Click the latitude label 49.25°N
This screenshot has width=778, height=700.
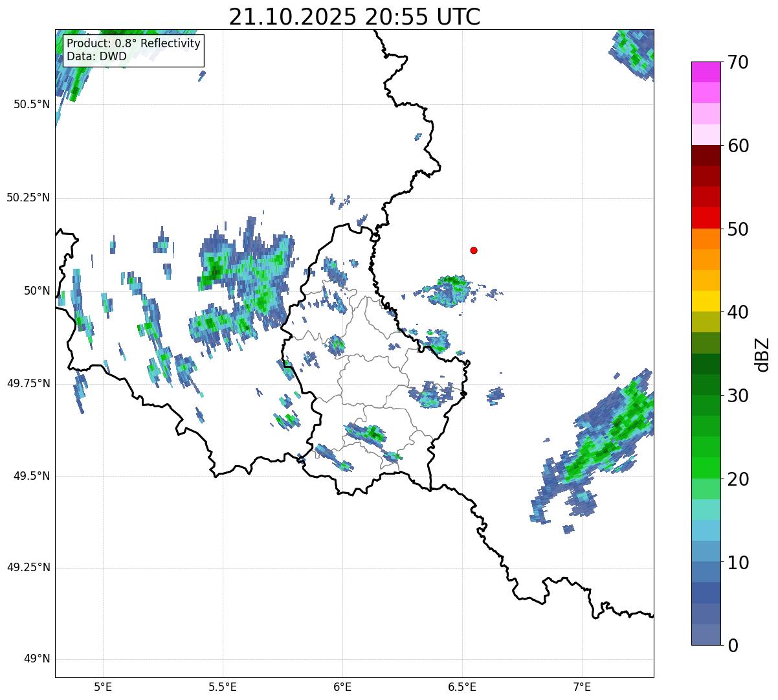pos(28,568)
